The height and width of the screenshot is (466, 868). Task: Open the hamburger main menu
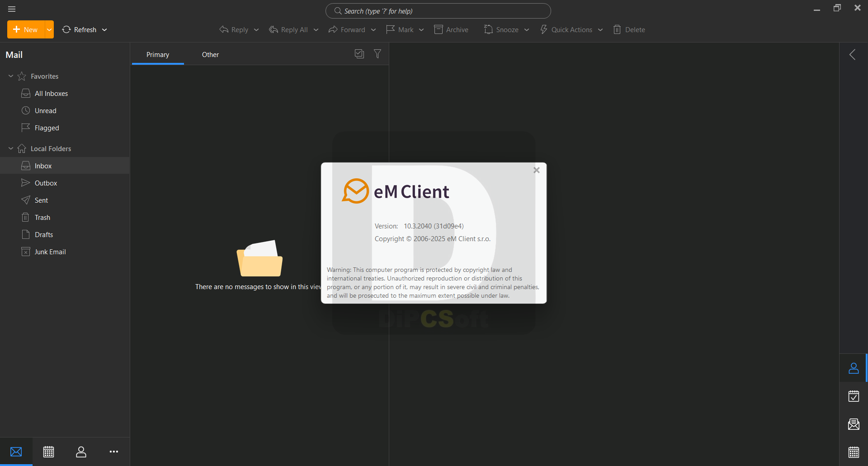(12, 9)
